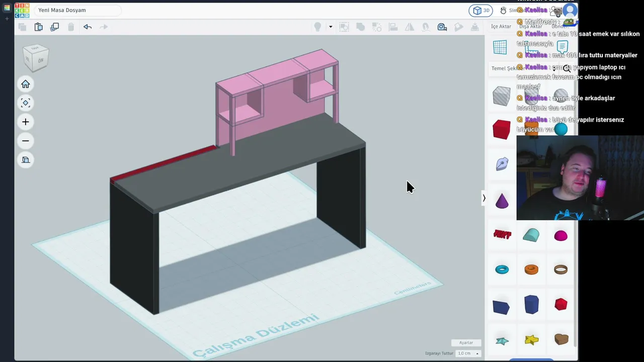Toggle the Cruise magnet icon
Image resolution: width=644 pixels, height=362 pixels.
click(x=426, y=27)
